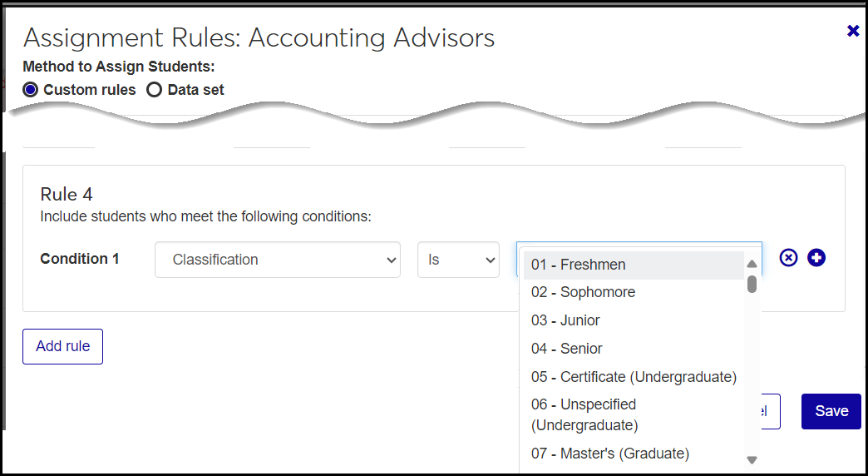Add a condition with the plus icon
The image size is (868, 476).
[x=816, y=258]
